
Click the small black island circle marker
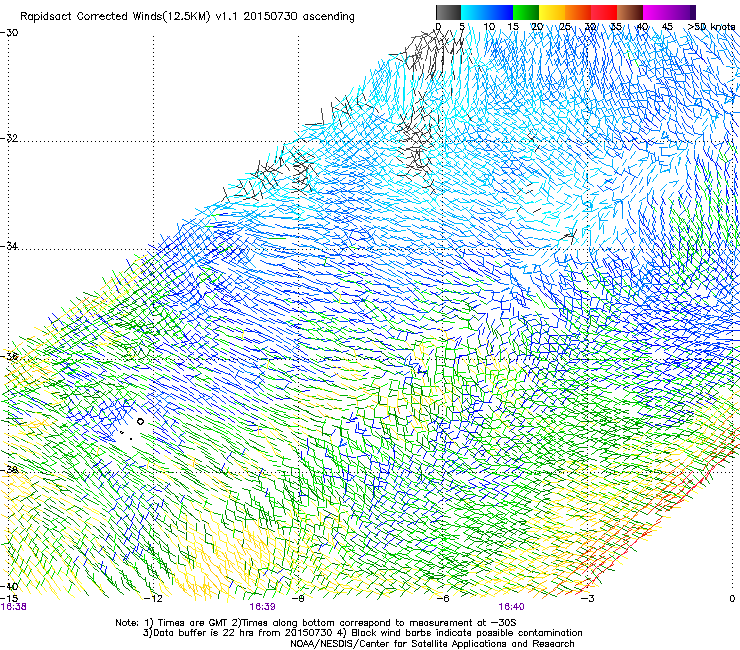coord(140,422)
